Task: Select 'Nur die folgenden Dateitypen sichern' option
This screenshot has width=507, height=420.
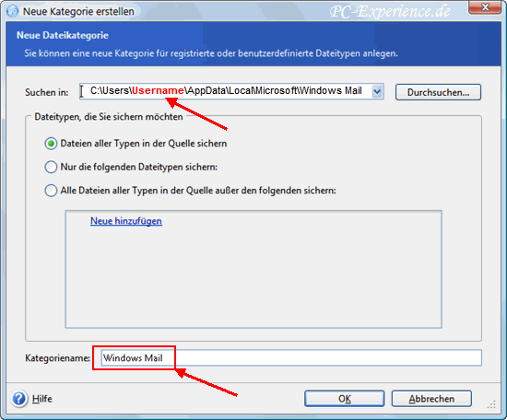Action: pyautogui.click(x=51, y=167)
